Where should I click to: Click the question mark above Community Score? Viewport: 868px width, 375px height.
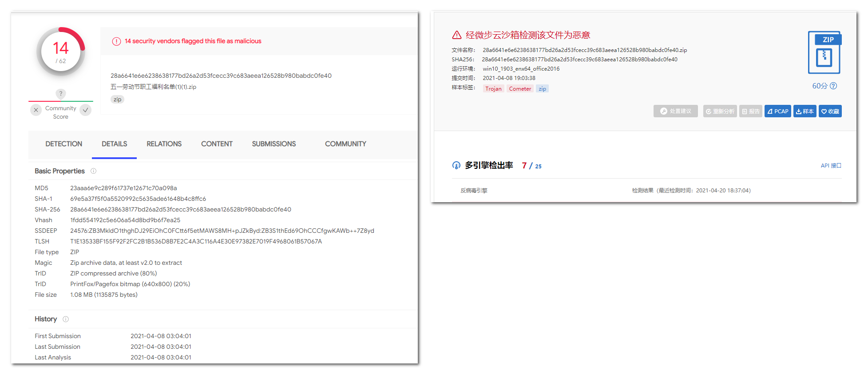(61, 94)
